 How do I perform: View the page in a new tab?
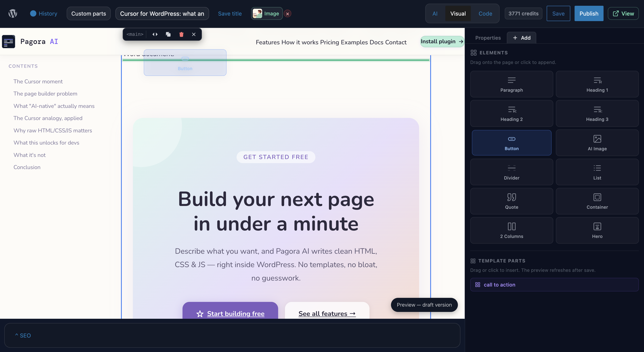(623, 13)
